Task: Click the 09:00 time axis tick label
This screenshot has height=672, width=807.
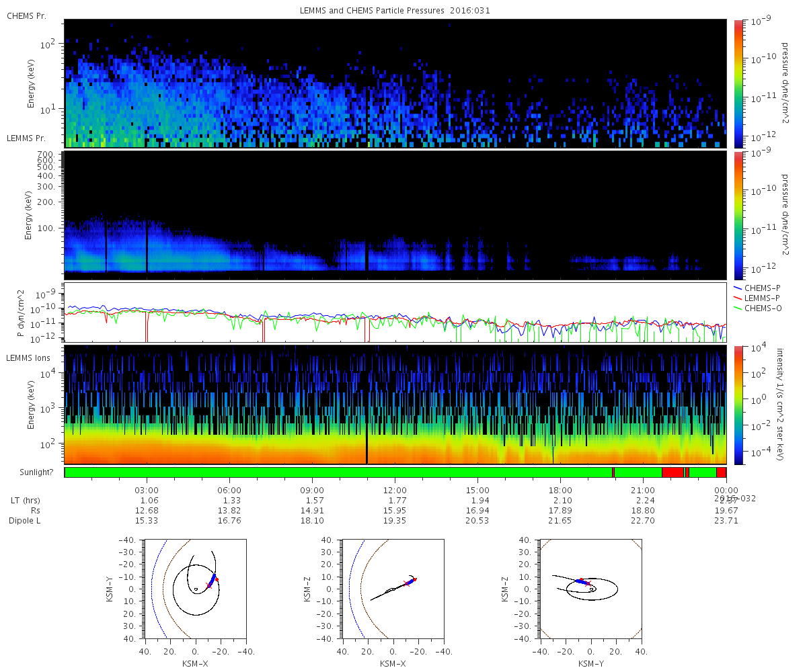Action: [x=312, y=491]
